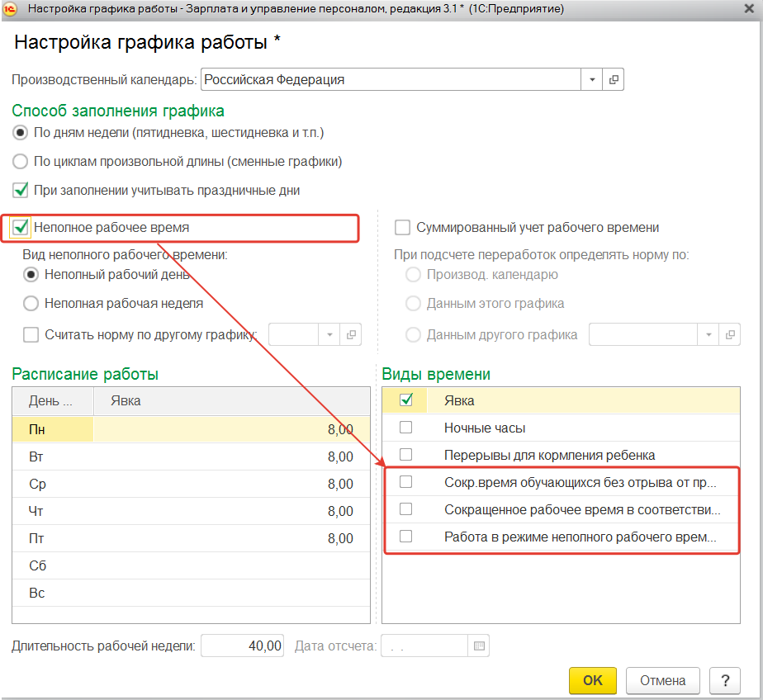The image size is (763, 700).
Task: Select 'Данным другого графика' radio option
Action: (413, 334)
